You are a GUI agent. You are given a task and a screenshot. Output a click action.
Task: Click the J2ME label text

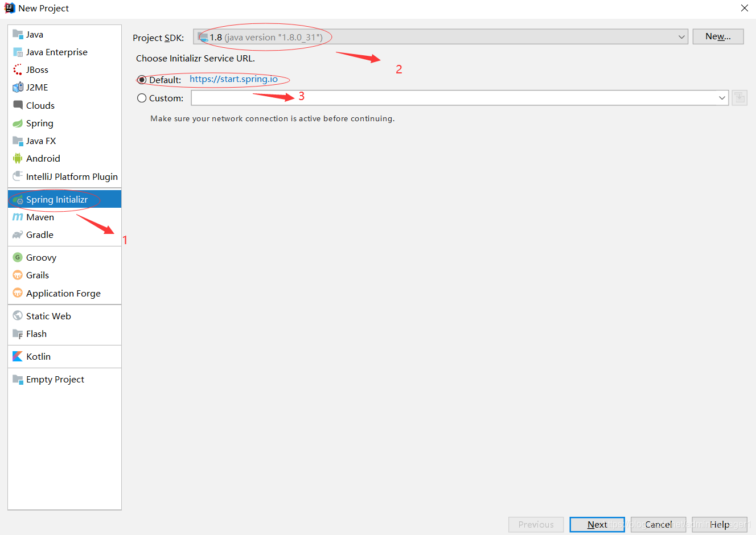[x=37, y=87]
